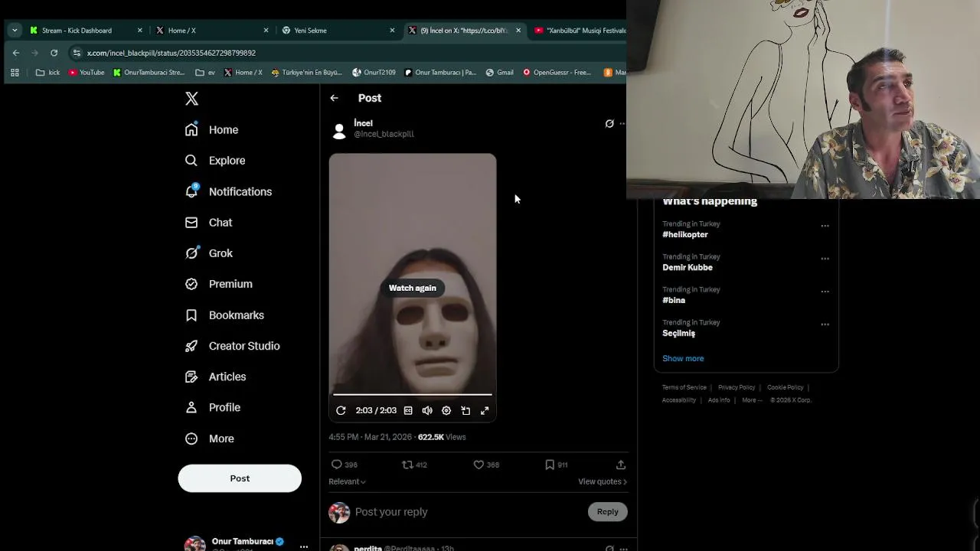Click the gray Reply button
980x551 pixels.
[608, 512]
